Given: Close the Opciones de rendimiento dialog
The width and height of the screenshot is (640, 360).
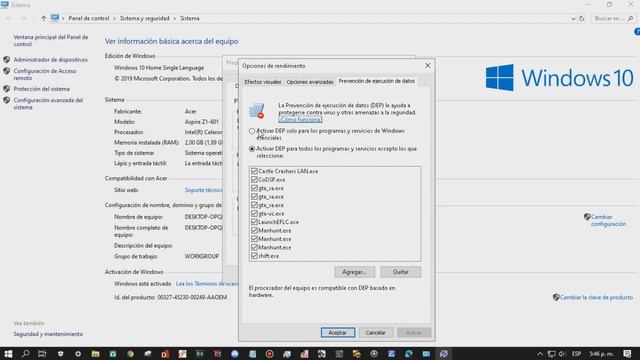Looking at the screenshot, I should tap(427, 65).
